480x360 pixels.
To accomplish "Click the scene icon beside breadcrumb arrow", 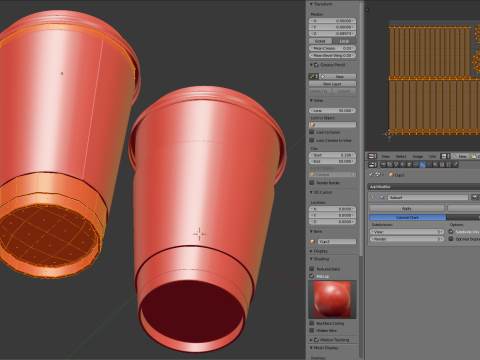I will [378, 175].
